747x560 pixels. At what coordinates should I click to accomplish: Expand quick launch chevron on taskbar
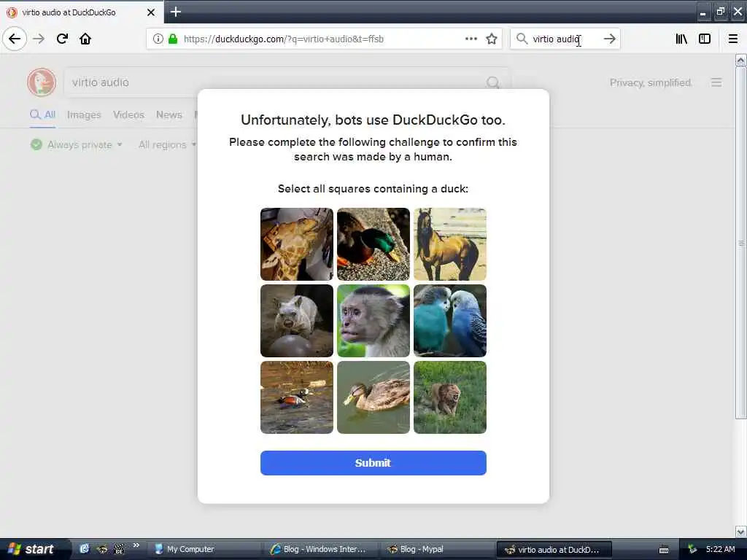[x=136, y=545]
